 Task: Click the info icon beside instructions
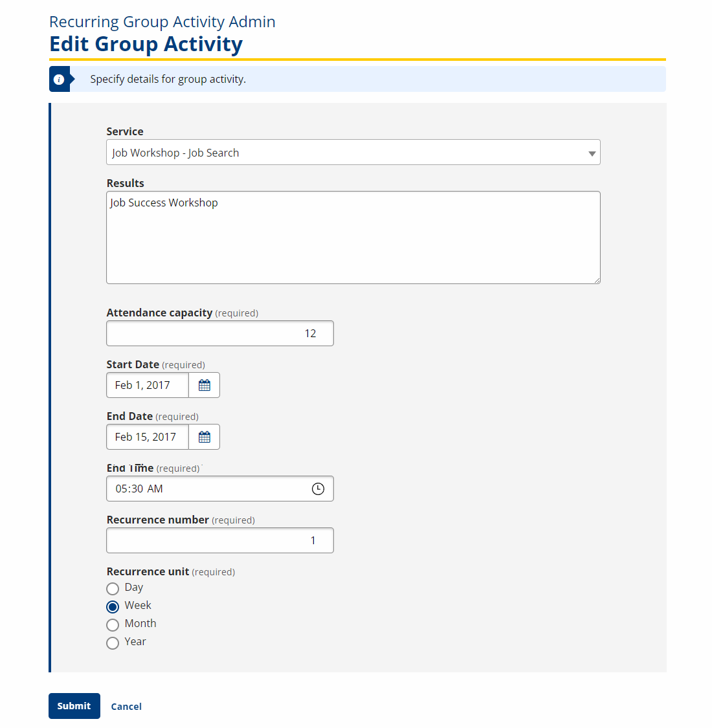tap(59, 80)
